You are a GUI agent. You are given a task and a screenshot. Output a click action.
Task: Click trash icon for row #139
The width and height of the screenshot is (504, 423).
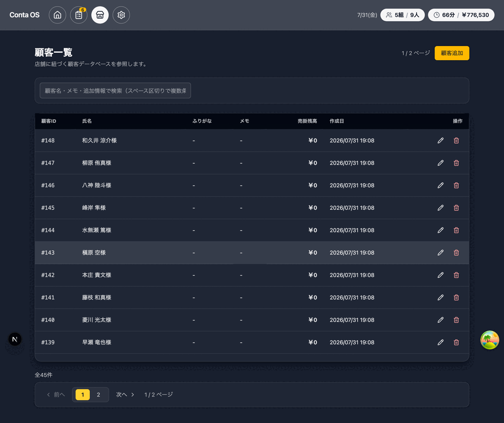point(456,342)
